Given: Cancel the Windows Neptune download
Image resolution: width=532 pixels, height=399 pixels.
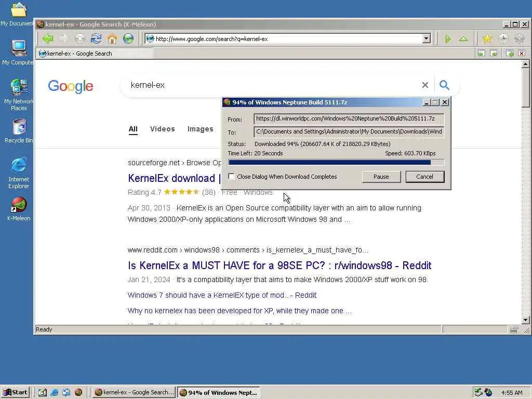Looking at the screenshot, I should pos(425,177).
